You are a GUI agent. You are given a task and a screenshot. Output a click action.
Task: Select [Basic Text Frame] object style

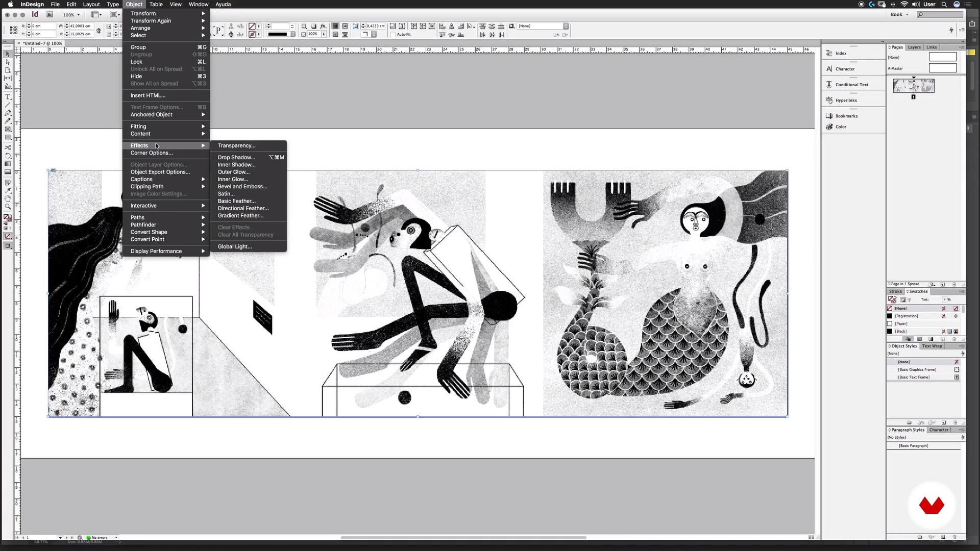924,377
